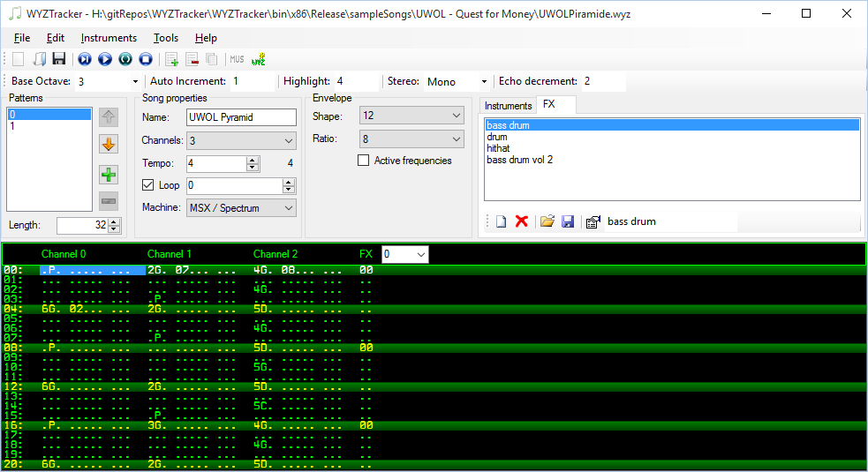Open FX file with folder icon
Screen dimensions: 868x472
[547, 221]
